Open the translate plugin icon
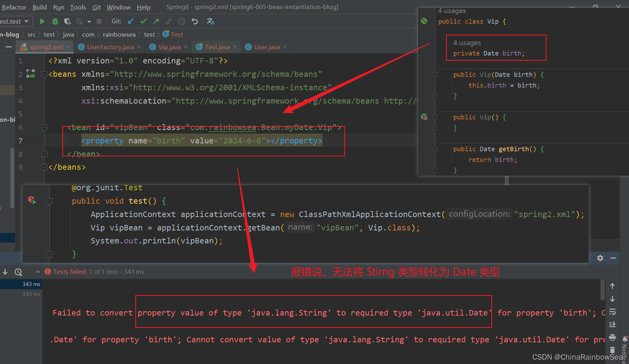 [x=211, y=21]
